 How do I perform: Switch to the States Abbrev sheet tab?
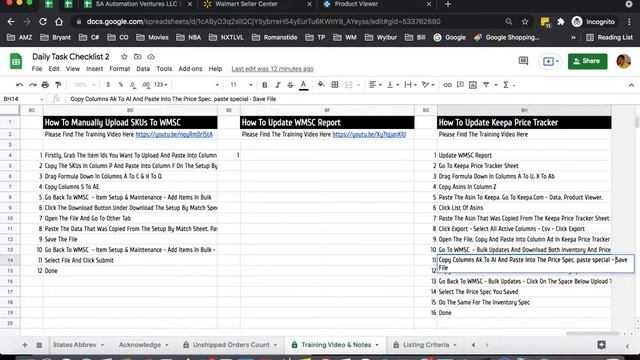click(78, 345)
